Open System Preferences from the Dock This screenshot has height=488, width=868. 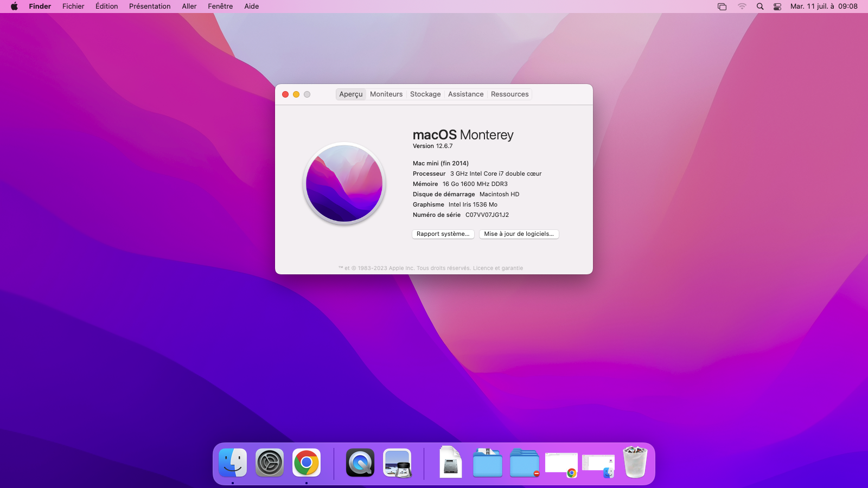tap(270, 464)
